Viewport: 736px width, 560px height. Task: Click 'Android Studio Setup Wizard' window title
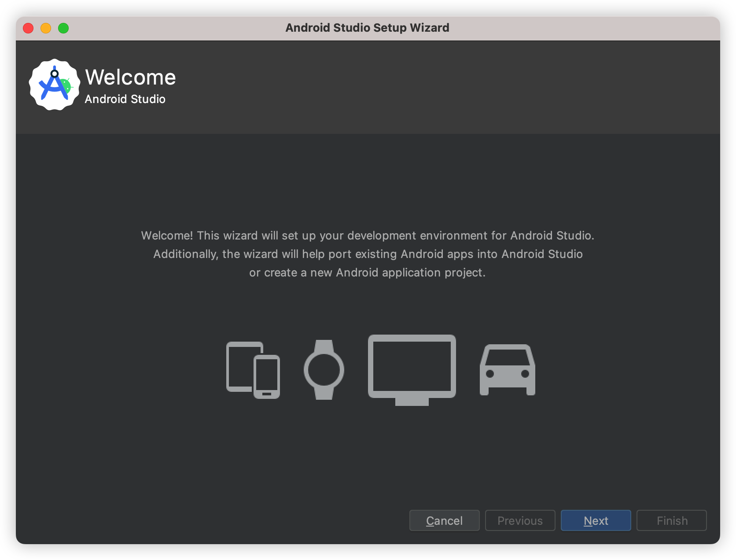point(368,28)
